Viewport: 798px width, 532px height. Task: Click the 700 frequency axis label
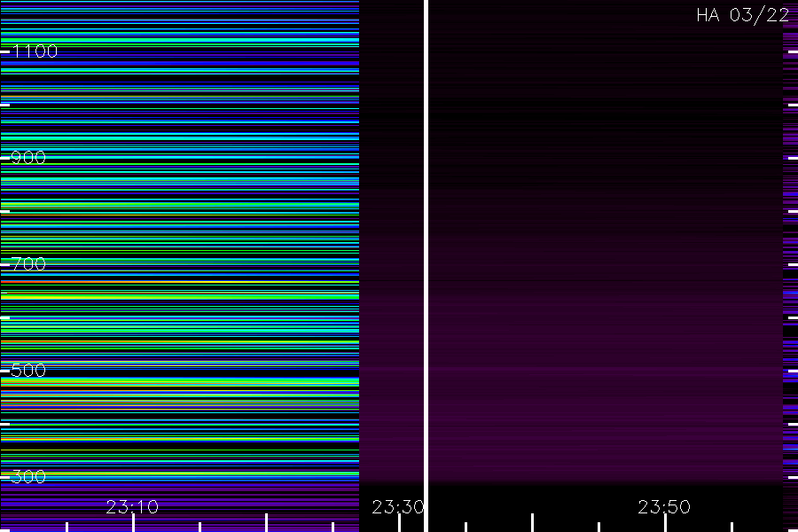(x=28, y=264)
